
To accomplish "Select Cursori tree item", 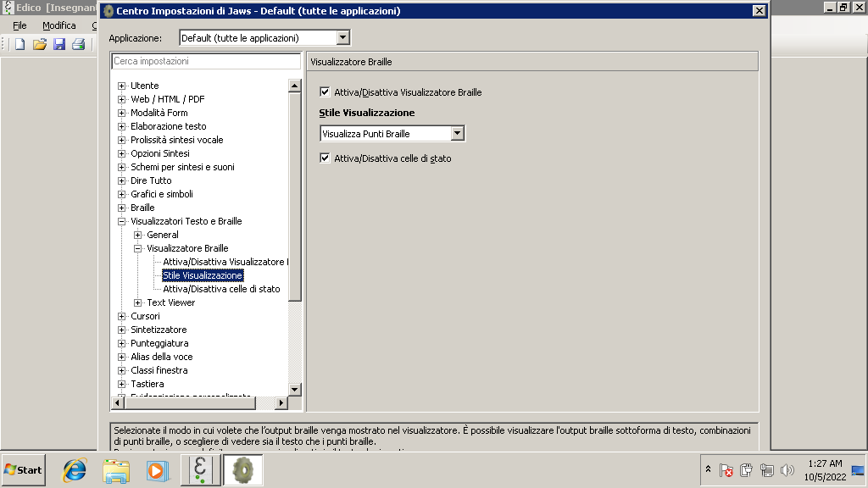I will (145, 316).
